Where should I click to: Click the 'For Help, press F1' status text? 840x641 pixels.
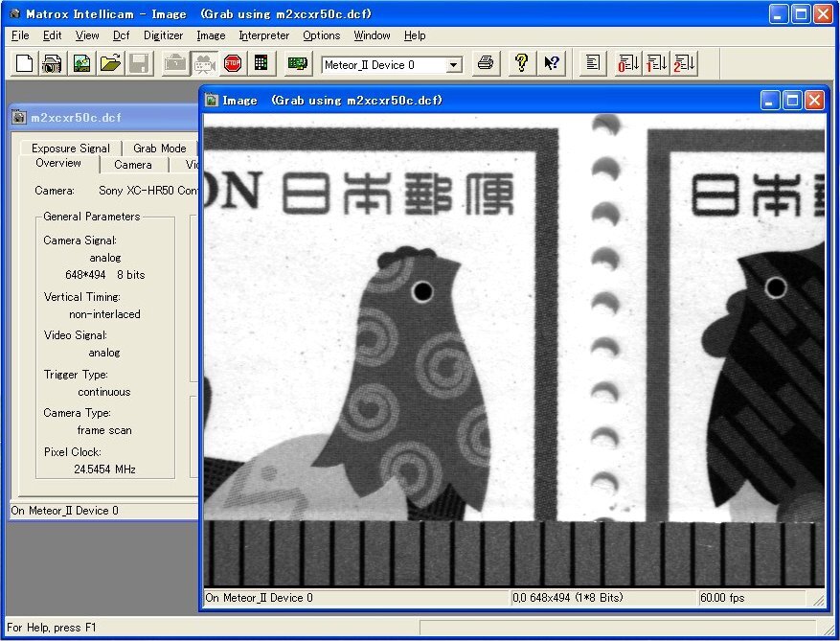[x=52, y=628]
